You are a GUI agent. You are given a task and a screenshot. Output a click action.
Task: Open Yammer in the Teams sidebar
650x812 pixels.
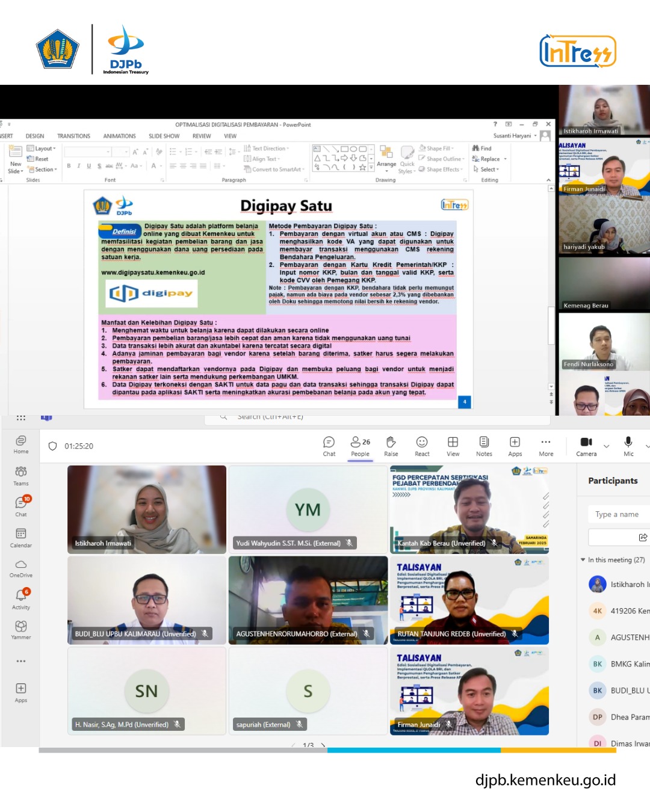21,630
